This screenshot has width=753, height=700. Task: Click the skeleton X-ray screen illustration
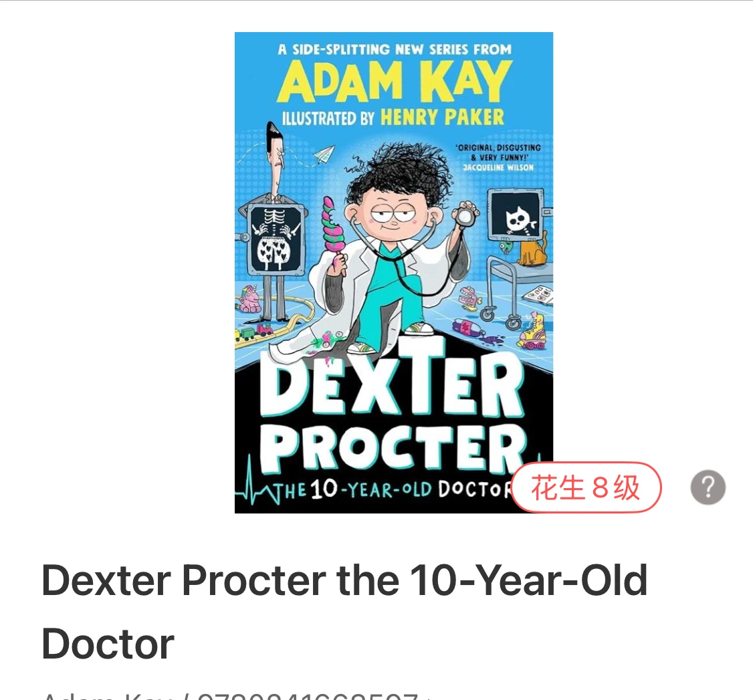[276, 239]
